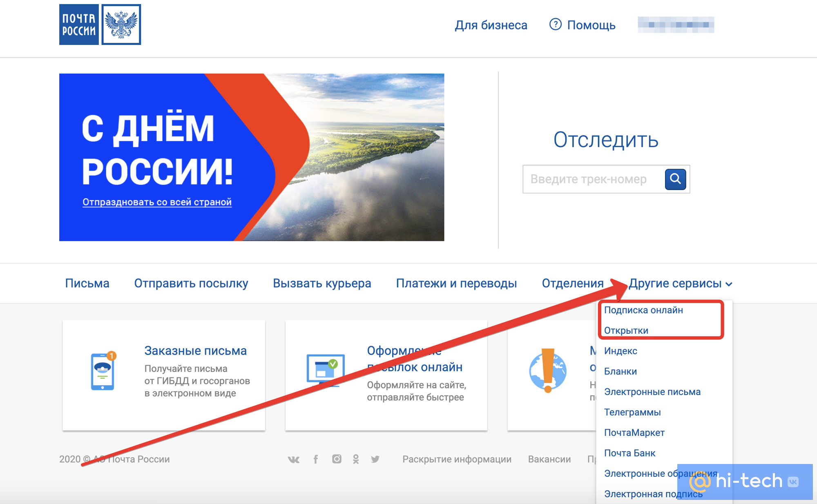817x504 pixels.
Task: Click text Получайте письма от ГИБДД
Action: pos(197,381)
